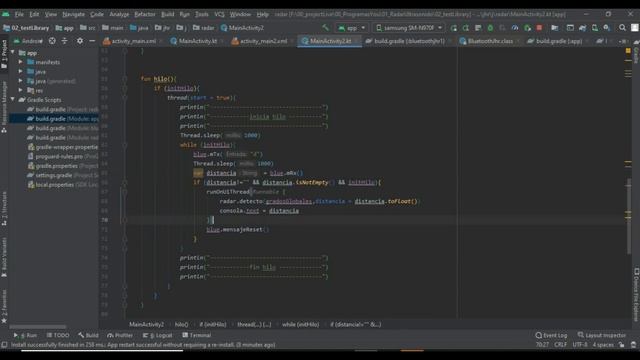Screen dimensions: 640x360
Task: Open the SDK Manager icon
Action: (x=607, y=28)
